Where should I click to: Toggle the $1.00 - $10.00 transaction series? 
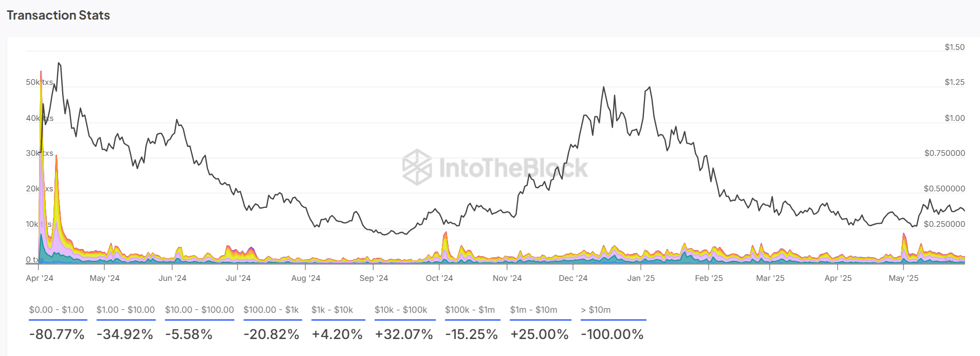(x=125, y=310)
